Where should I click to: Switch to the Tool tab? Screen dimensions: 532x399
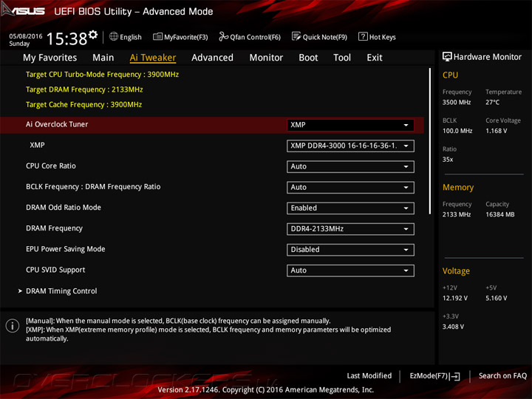[x=342, y=58]
